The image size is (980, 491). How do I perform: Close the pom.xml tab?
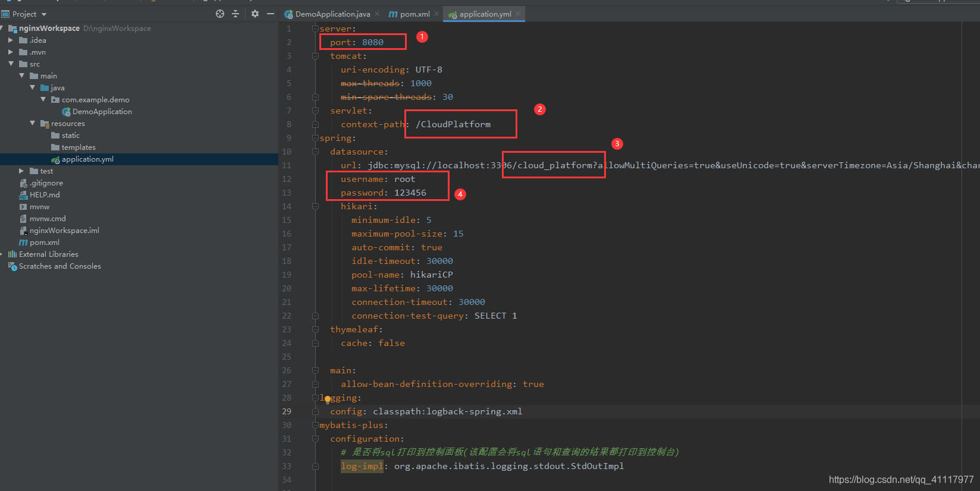tap(436, 14)
